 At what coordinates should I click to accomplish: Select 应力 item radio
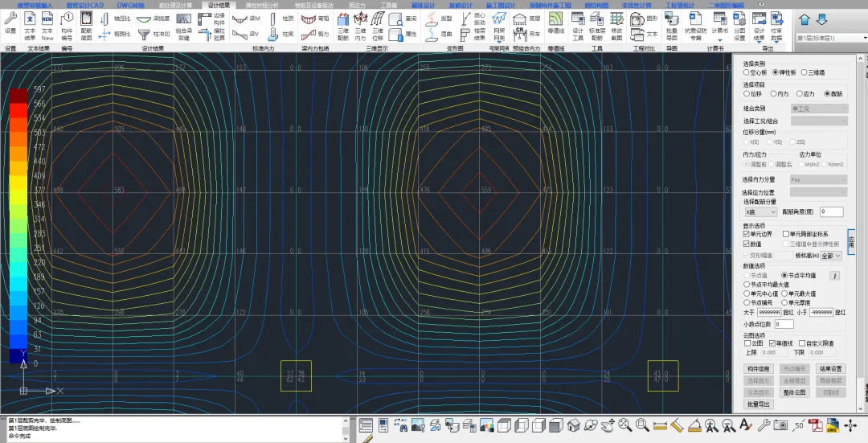click(806, 93)
